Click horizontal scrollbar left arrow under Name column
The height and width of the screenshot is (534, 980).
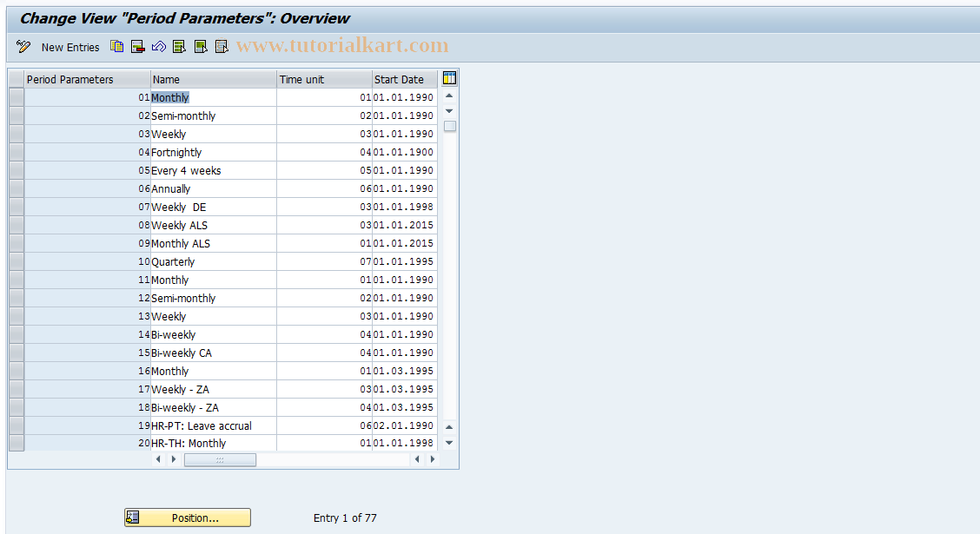click(x=159, y=459)
